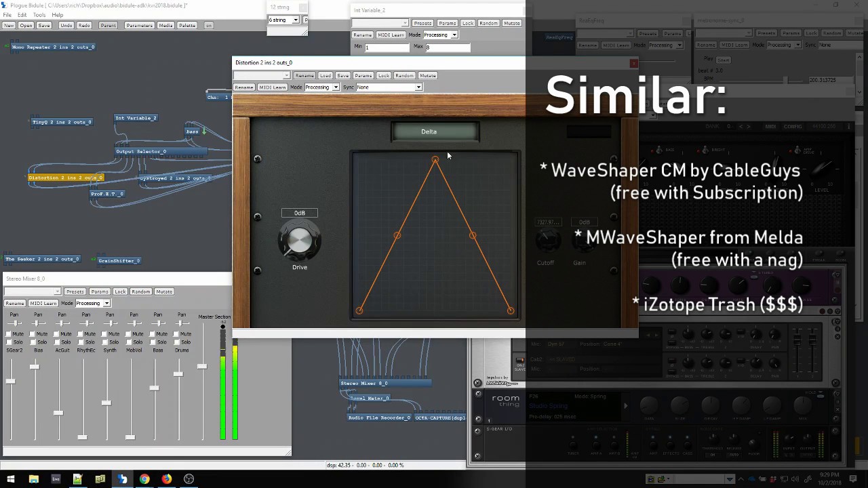The image size is (868, 488).
Task: Open Int Variable_2 preset combo box
Action: (380, 23)
